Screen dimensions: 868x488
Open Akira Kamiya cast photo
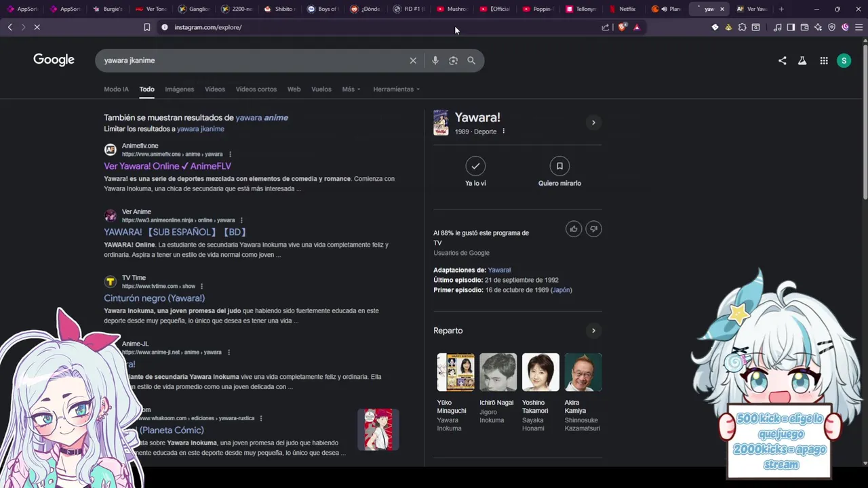[x=583, y=372]
